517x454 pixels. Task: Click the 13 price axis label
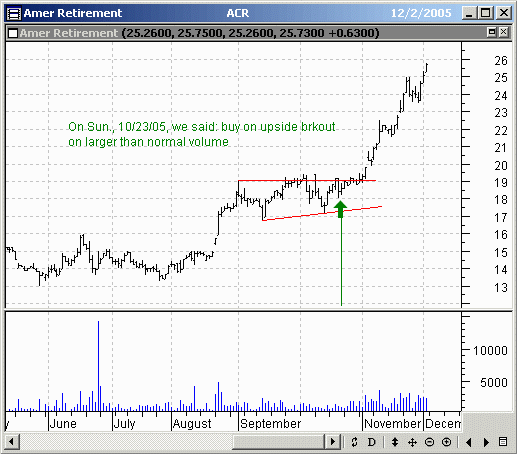pyautogui.click(x=501, y=288)
